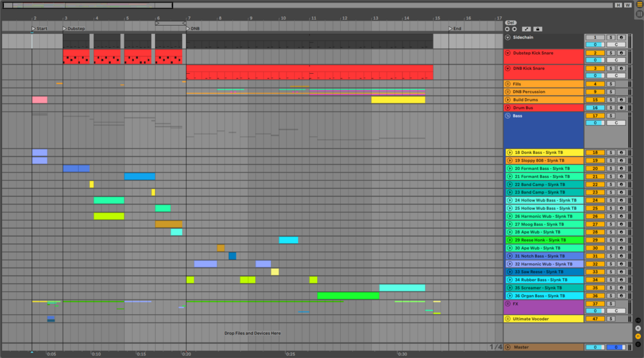The image size is (644, 358).
Task: Select the green 36 Organ Bass clip
Action: click(x=349, y=296)
